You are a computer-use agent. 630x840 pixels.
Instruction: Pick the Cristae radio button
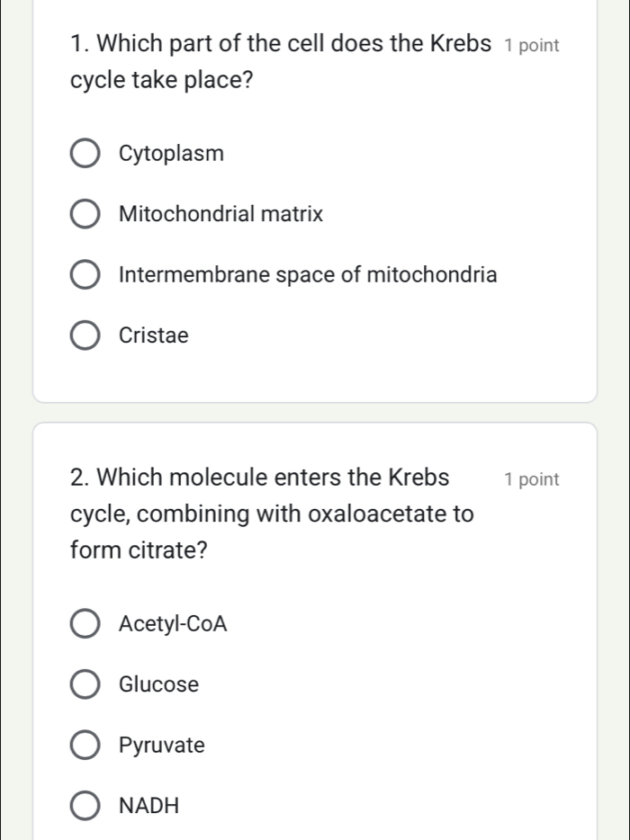point(85,336)
